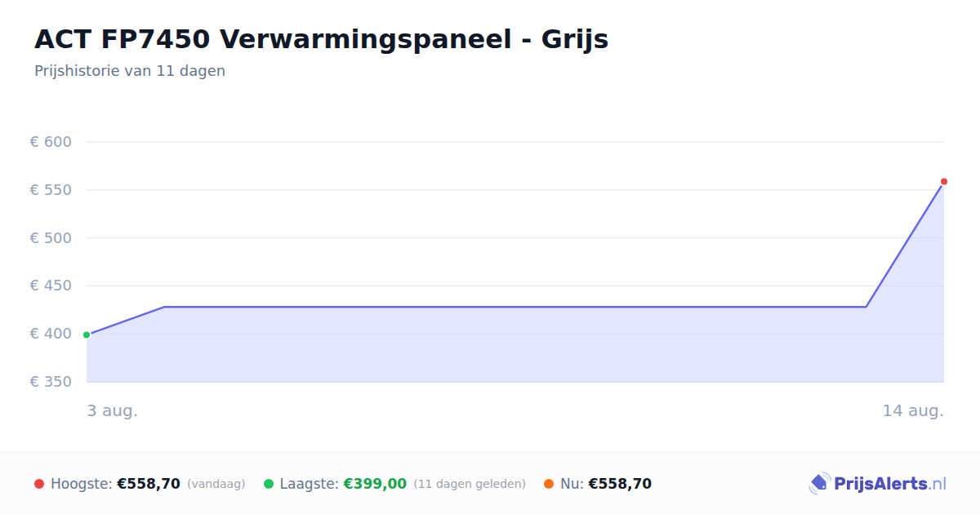Screen dimensions: 980x514
Task: Click the PrijsAlerts price tag logo icon
Action: tap(819, 484)
